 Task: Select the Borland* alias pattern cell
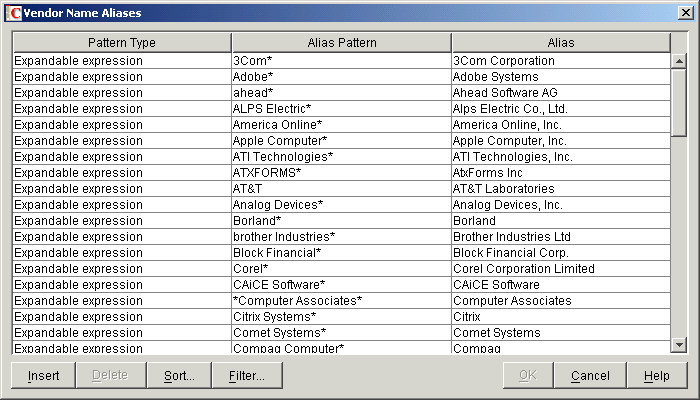point(341,221)
